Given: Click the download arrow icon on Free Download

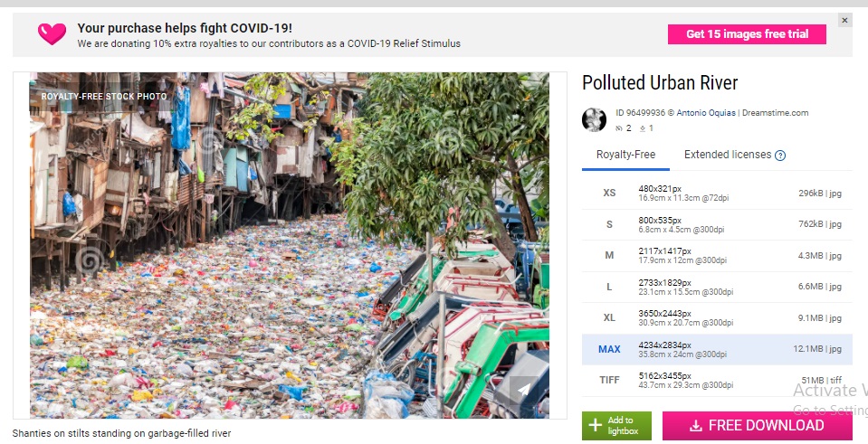Looking at the screenshot, I should click(696, 426).
